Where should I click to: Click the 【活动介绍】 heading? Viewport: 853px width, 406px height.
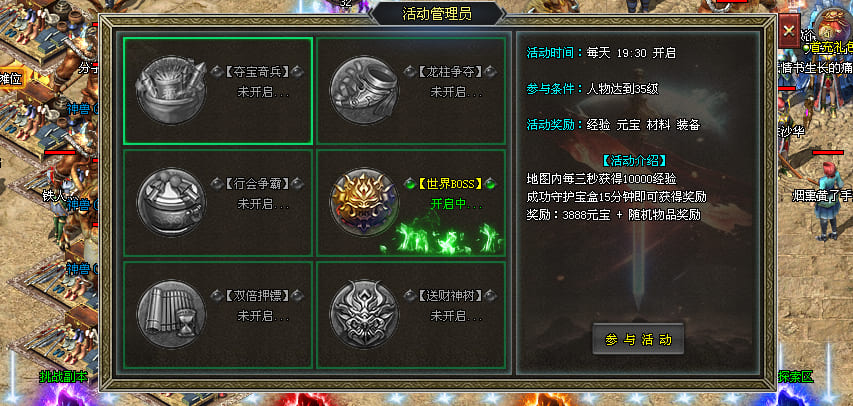(x=634, y=161)
